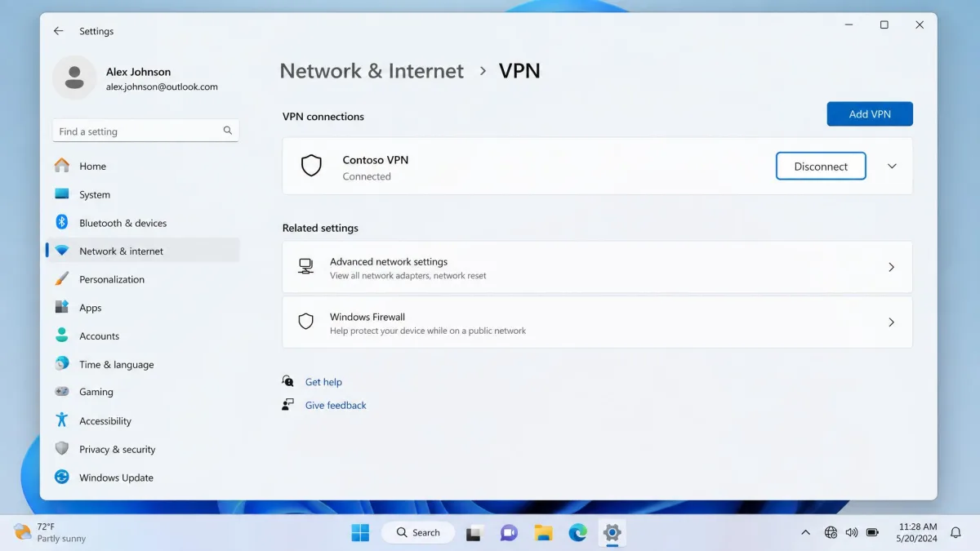Screen dimensions: 980x551
Task: Click the Add VPN button
Action: pos(870,113)
